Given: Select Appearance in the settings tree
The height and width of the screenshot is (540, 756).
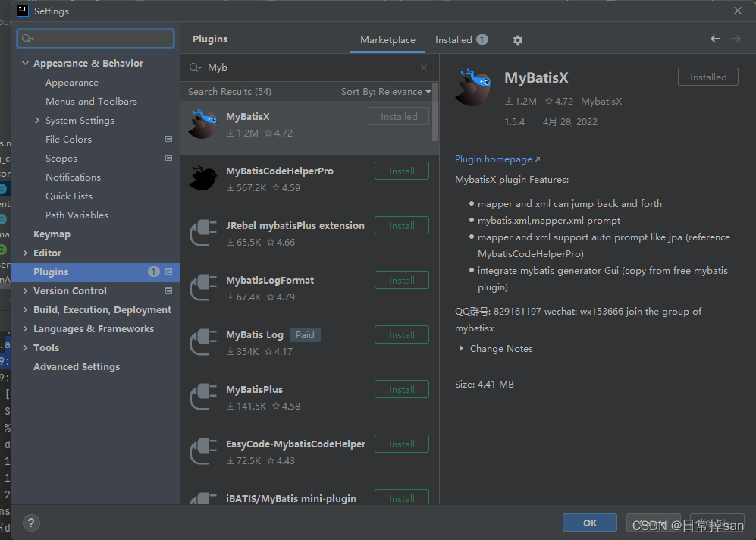Looking at the screenshot, I should (72, 83).
